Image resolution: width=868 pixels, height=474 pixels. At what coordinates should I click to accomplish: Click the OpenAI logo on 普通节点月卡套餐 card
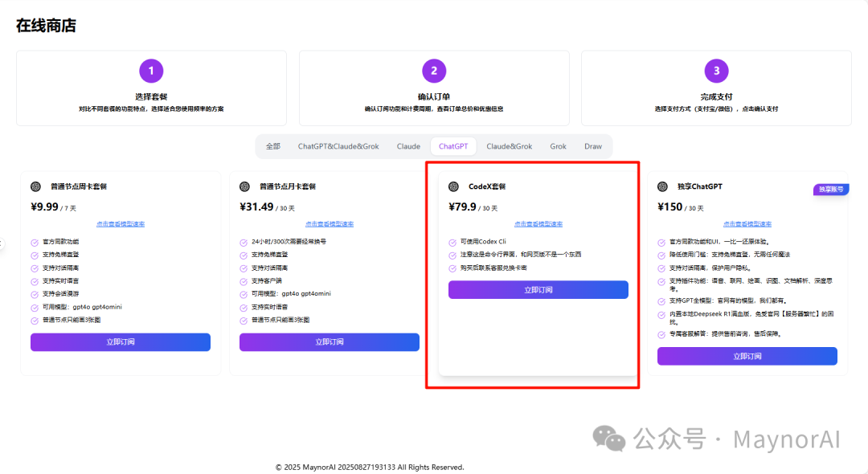(244, 186)
